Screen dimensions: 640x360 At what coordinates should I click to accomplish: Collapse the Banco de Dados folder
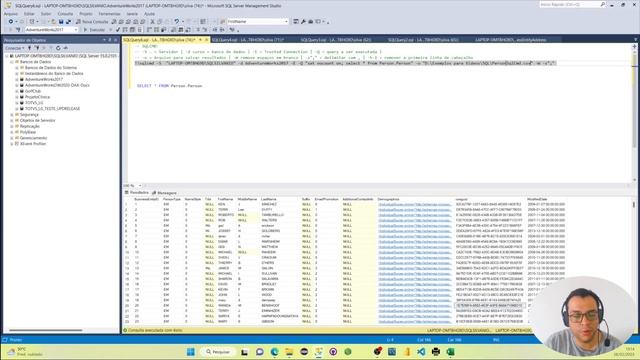pos(12,62)
